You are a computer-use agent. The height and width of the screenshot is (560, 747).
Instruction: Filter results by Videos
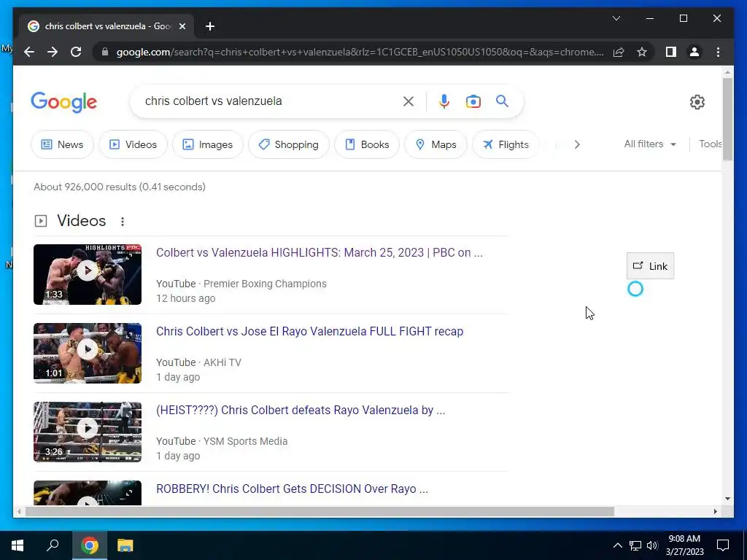click(133, 144)
